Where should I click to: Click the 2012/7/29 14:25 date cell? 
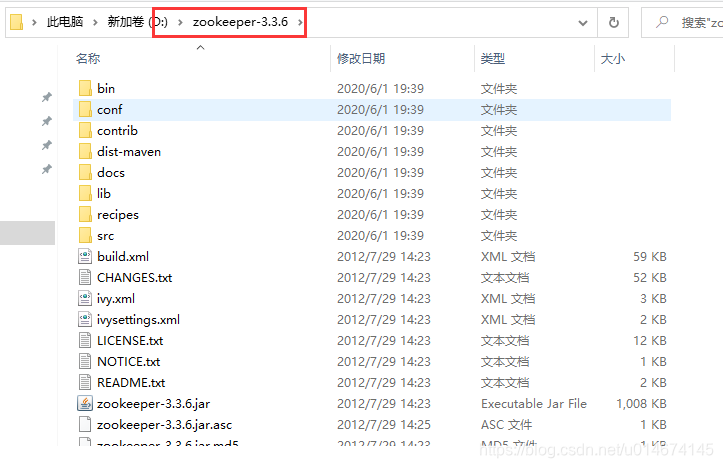tap(384, 425)
